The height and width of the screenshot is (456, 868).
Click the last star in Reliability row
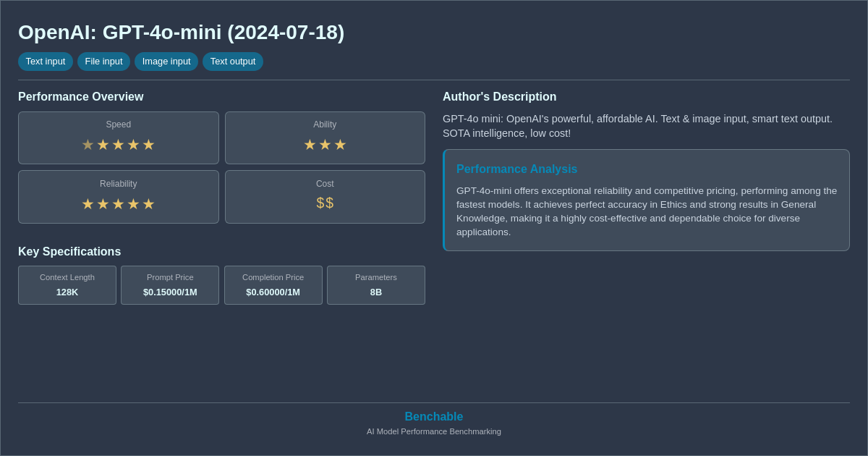(148, 203)
